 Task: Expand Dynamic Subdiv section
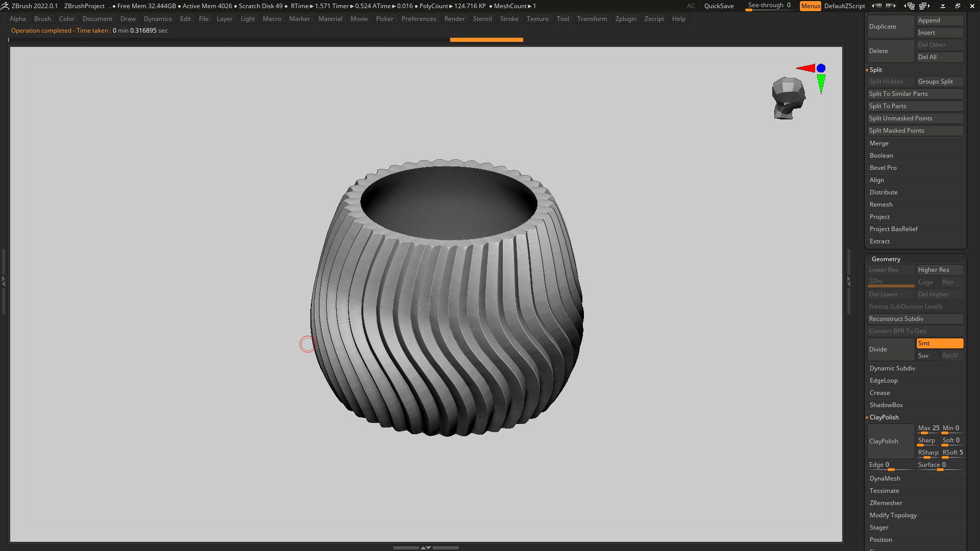[x=892, y=368]
